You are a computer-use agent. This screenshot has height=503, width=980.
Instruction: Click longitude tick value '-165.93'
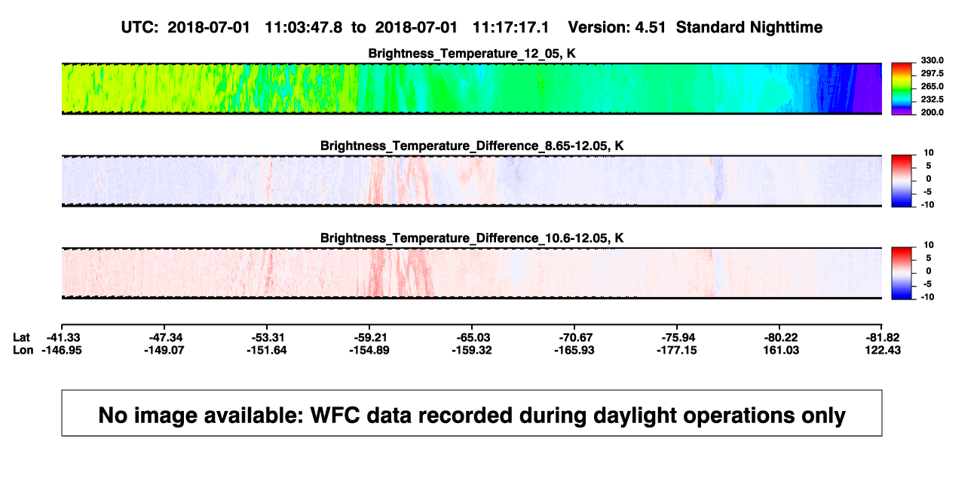574,350
